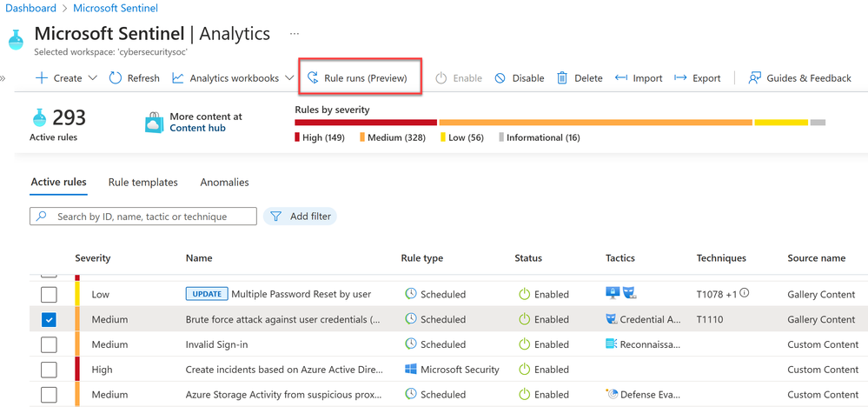Click Gallery Content in Brute force row
Screen dimensions: 868x407
click(x=821, y=319)
